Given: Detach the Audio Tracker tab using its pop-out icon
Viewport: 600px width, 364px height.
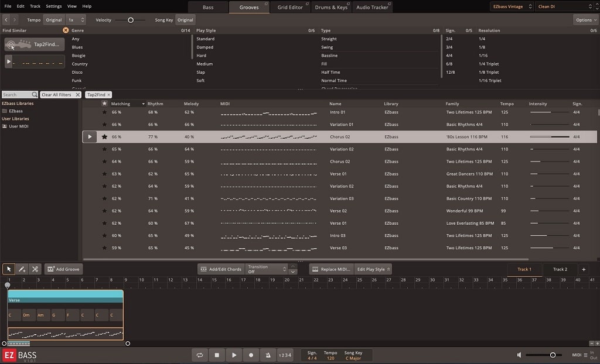Looking at the screenshot, I should coord(389,4).
